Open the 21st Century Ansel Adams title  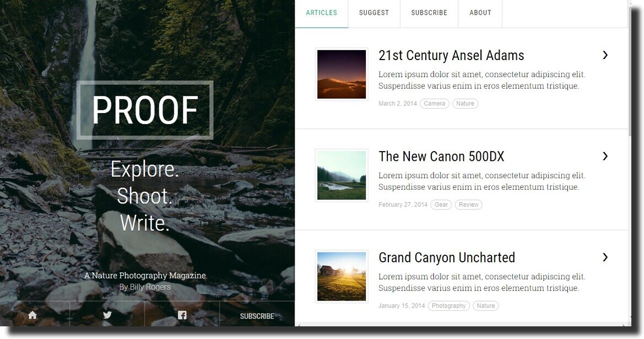point(451,55)
